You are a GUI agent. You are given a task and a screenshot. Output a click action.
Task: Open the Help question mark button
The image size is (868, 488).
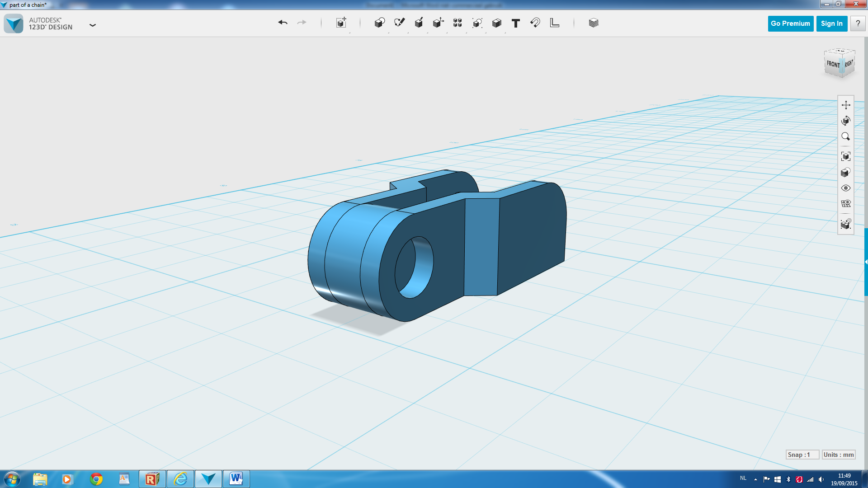858,23
